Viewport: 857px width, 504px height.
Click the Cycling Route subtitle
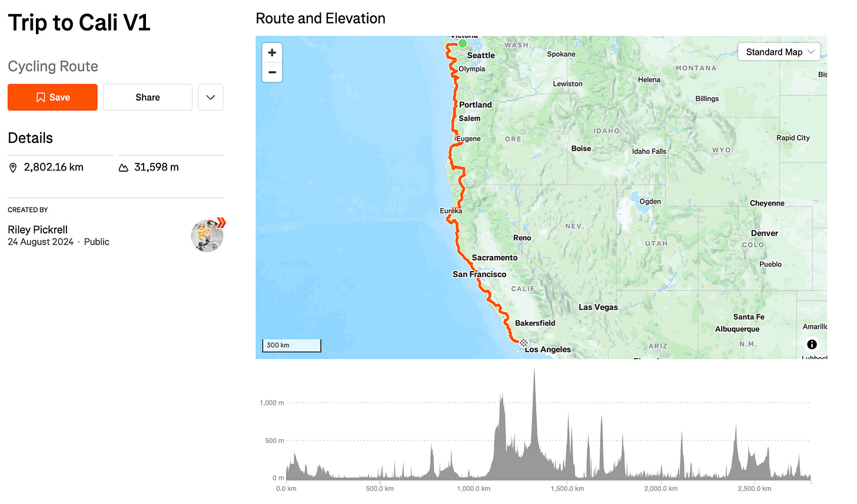pos(53,66)
